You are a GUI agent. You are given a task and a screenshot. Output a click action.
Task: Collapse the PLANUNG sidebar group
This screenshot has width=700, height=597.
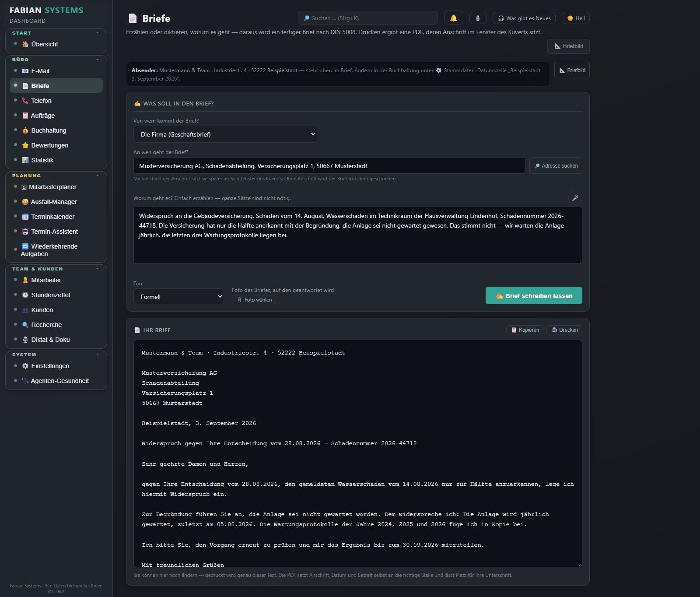(56, 176)
